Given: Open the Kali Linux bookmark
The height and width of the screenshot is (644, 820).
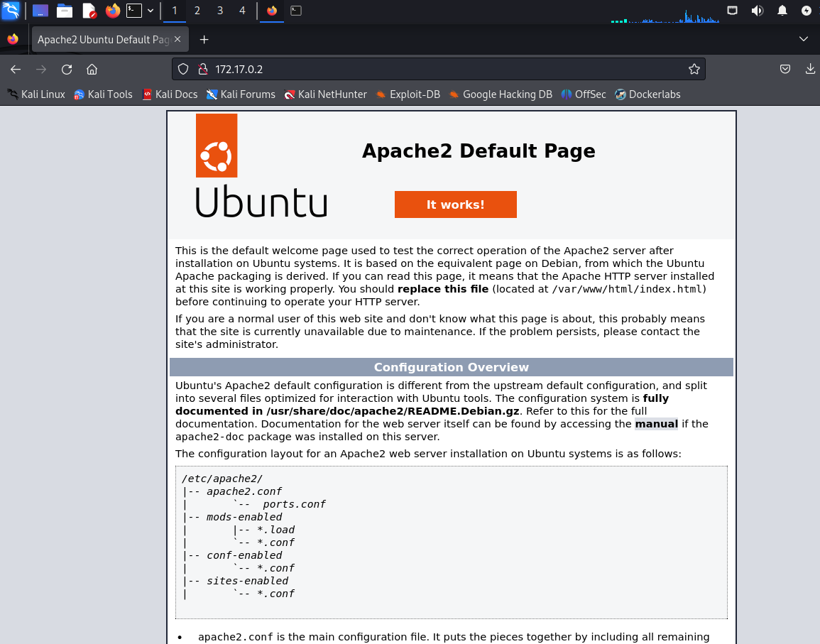Looking at the screenshot, I should point(36,94).
